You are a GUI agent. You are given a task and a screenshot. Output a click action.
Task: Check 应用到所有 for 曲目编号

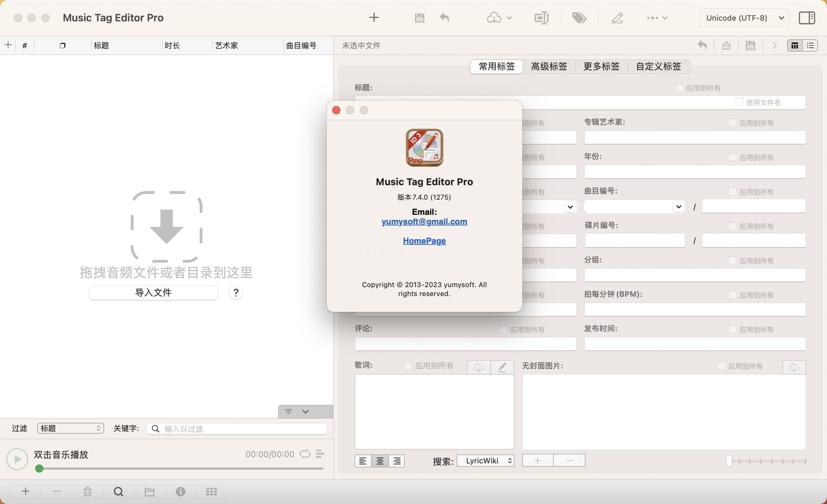click(732, 192)
